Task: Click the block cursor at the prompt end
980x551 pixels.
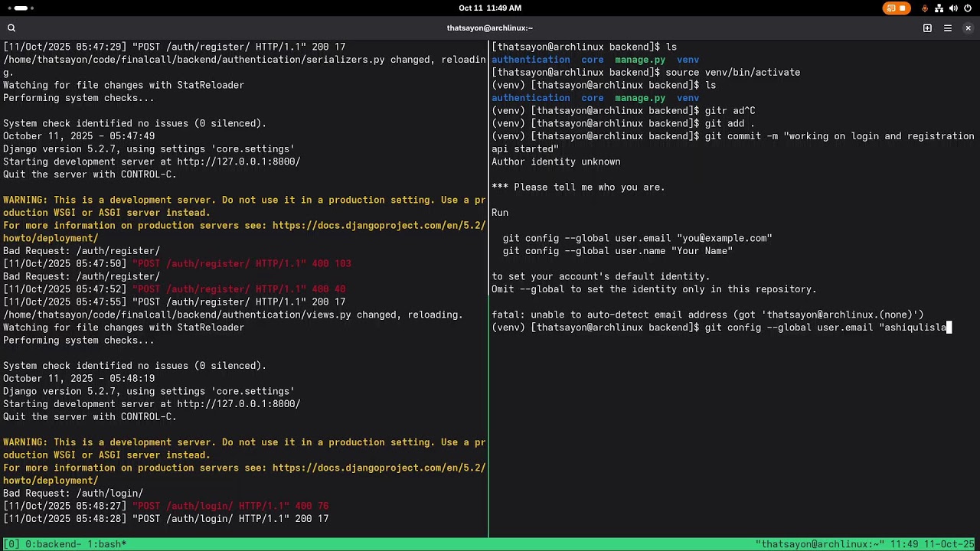Action: [949, 328]
